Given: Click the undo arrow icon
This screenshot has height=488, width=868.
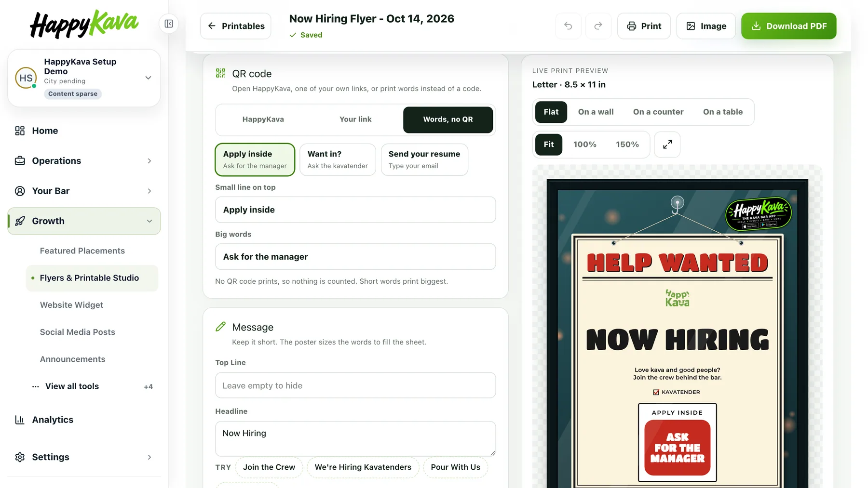Looking at the screenshot, I should click(x=568, y=26).
